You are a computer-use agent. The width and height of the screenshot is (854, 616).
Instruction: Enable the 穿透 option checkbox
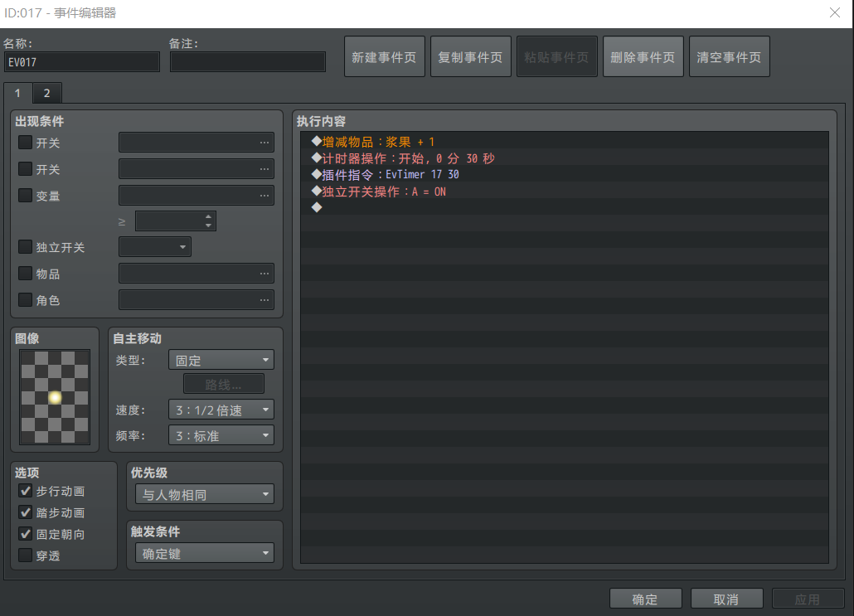coord(25,555)
